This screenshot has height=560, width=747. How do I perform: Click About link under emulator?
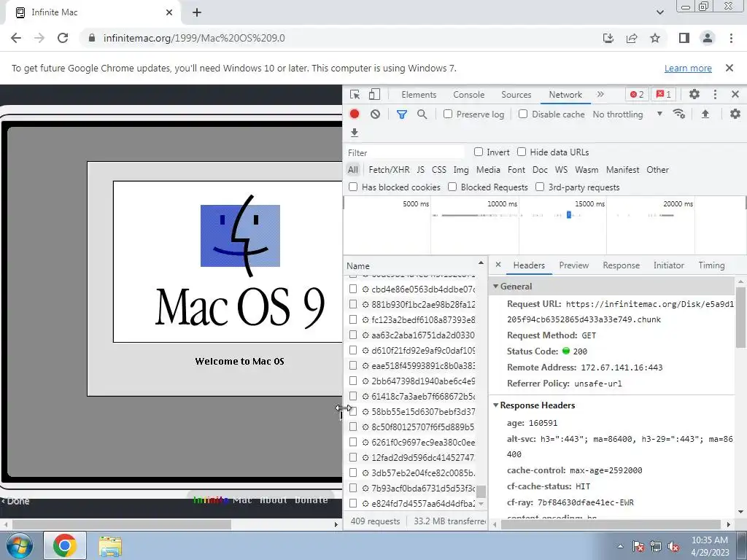coord(274,499)
